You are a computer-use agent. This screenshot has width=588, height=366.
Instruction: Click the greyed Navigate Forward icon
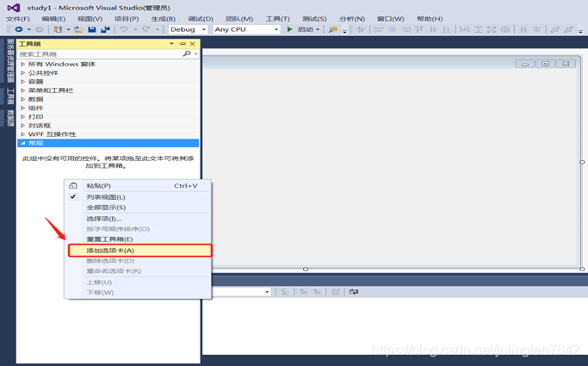[x=39, y=29]
